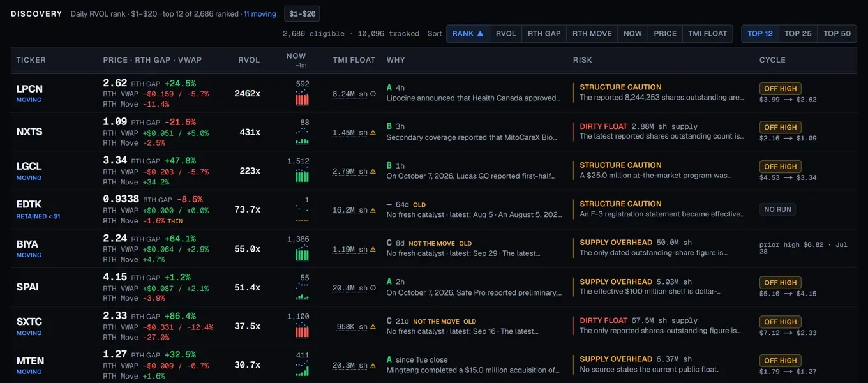Sort the list by RTH MOVE

pos(592,33)
